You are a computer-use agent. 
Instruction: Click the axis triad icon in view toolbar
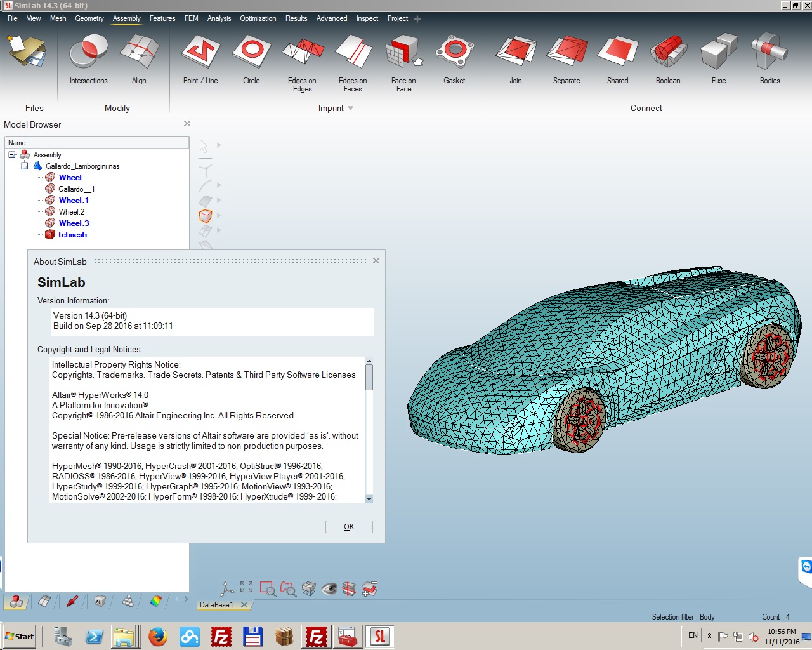tap(227, 588)
